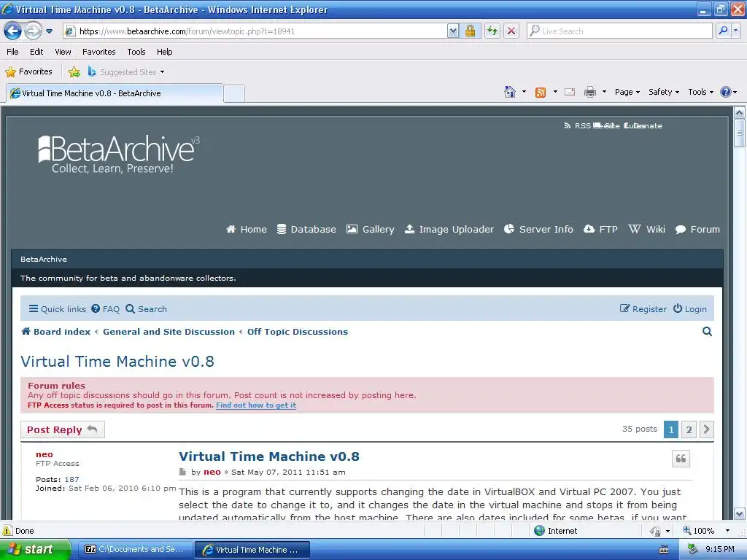Click the Live Search input box
The height and width of the screenshot is (560, 747).
tap(619, 31)
